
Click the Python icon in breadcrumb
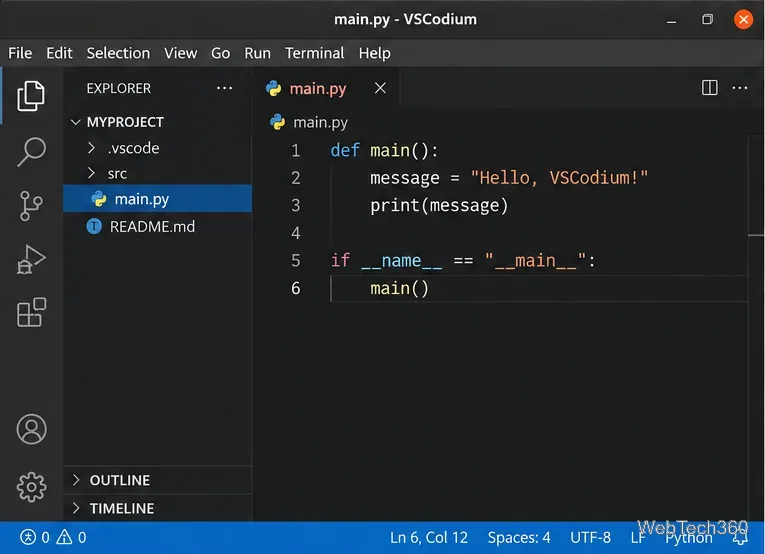point(277,122)
